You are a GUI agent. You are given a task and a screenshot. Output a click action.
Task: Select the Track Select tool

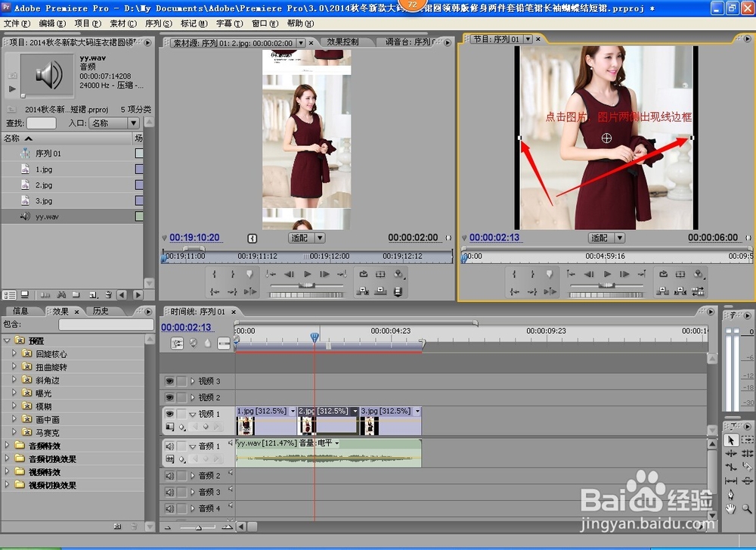[x=747, y=440]
